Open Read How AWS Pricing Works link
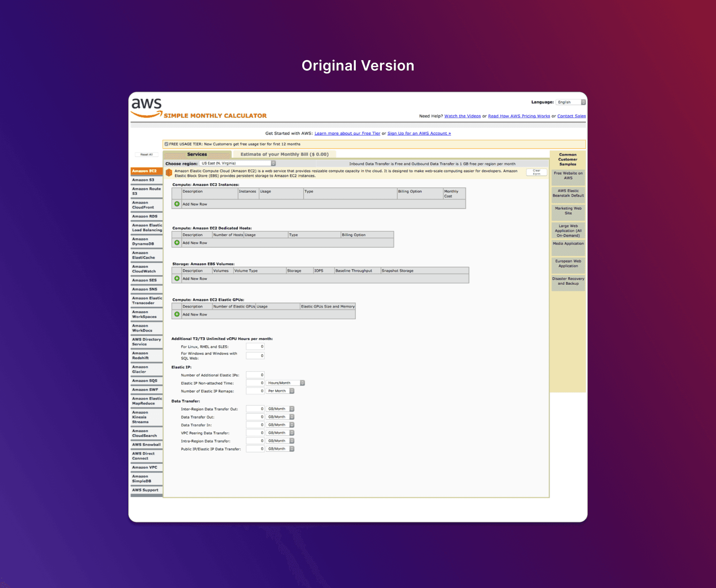The width and height of the screenshot is (716, 588). click(x=519, y=116)
